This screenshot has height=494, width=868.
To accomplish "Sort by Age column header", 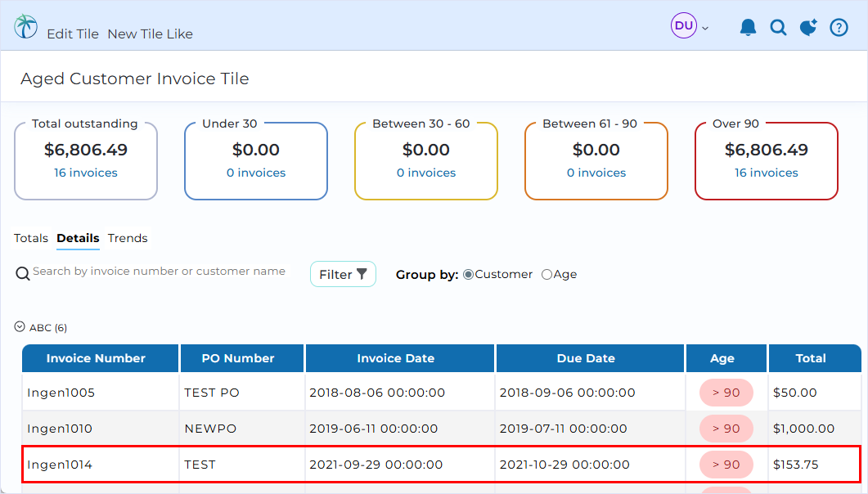I will (726, 358).
